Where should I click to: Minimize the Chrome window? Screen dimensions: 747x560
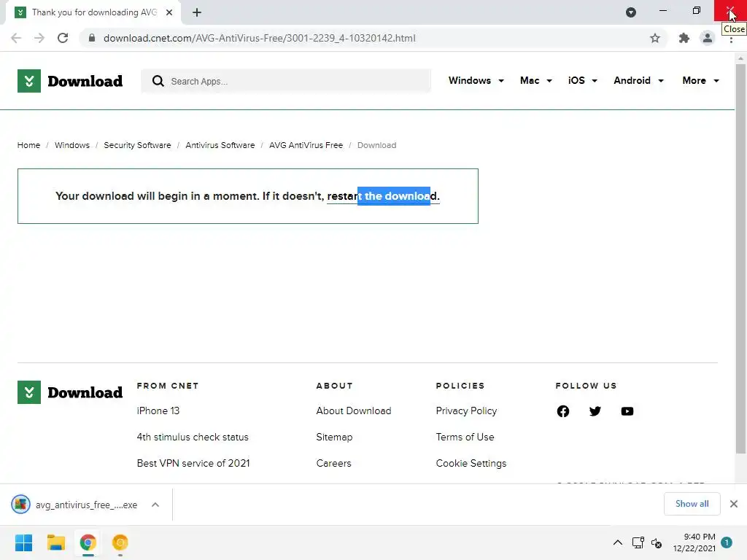[662, 10]
